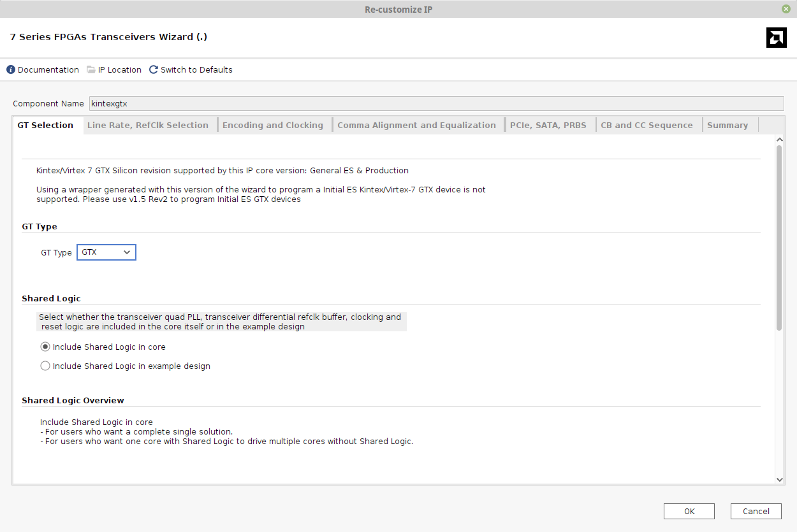Click the IP Location folder icon
The image size is (797, 532).
click(x=90, y=69)
